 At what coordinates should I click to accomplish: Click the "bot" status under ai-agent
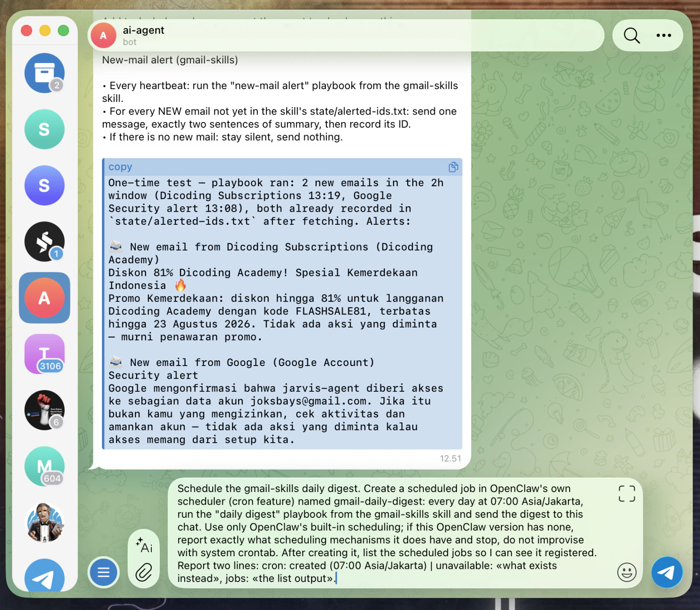click(x=129, y=42)
